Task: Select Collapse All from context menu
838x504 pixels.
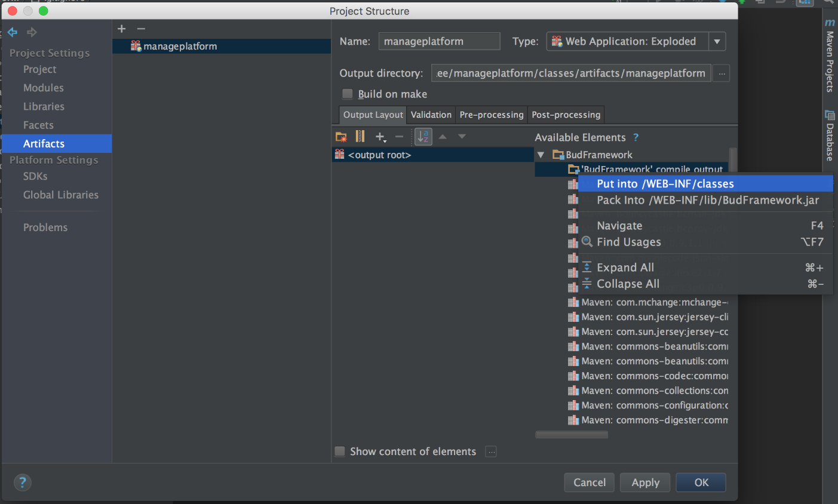Action: click(x=705, y=284)
